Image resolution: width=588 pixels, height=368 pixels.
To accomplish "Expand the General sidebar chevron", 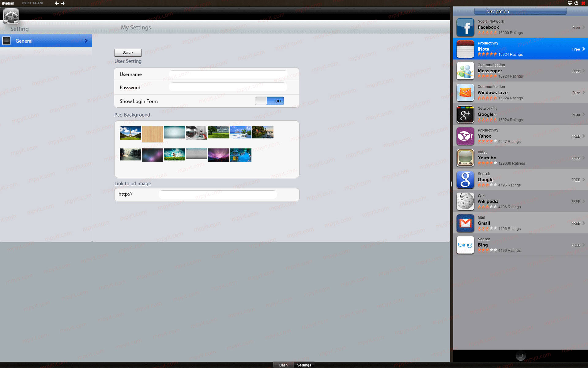I will tap(86, 41).
